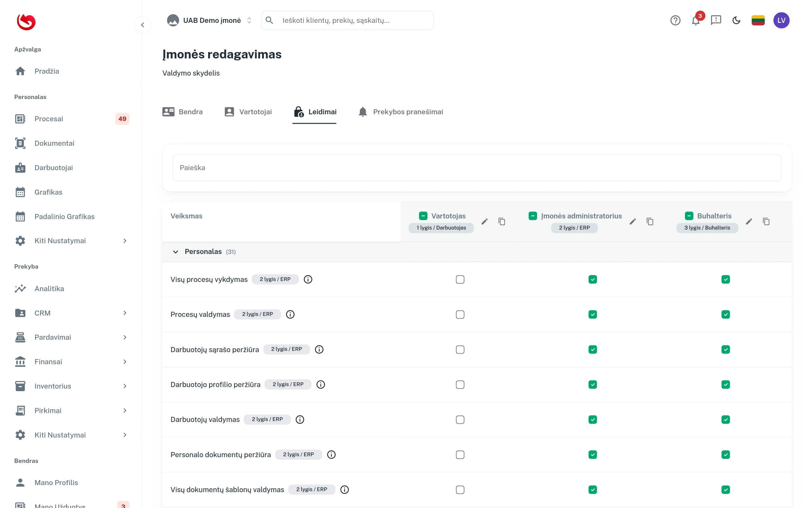Show info for Darbuotojų valdymas
812x508 pixels.
coord(300,419)
